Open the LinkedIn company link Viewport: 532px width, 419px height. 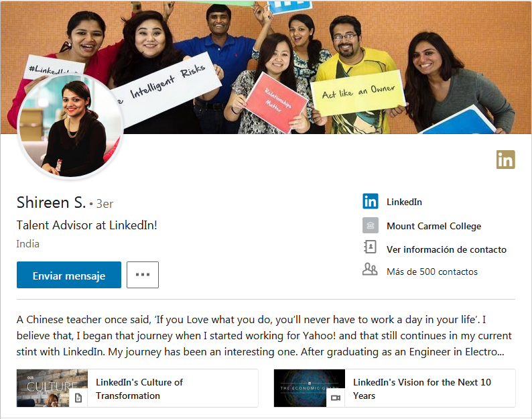click(404, 202)
